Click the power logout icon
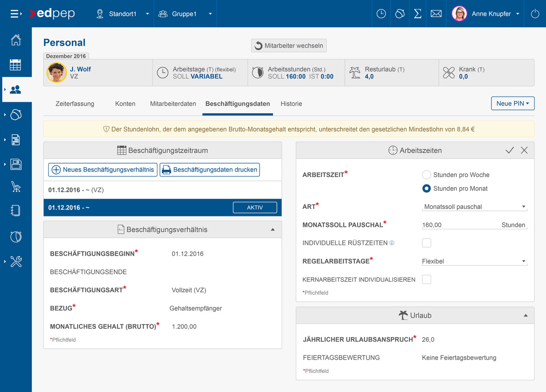Image resolution: width=546 pixels, height=392 pixels. pyautogui.click(x=535, y=14)
